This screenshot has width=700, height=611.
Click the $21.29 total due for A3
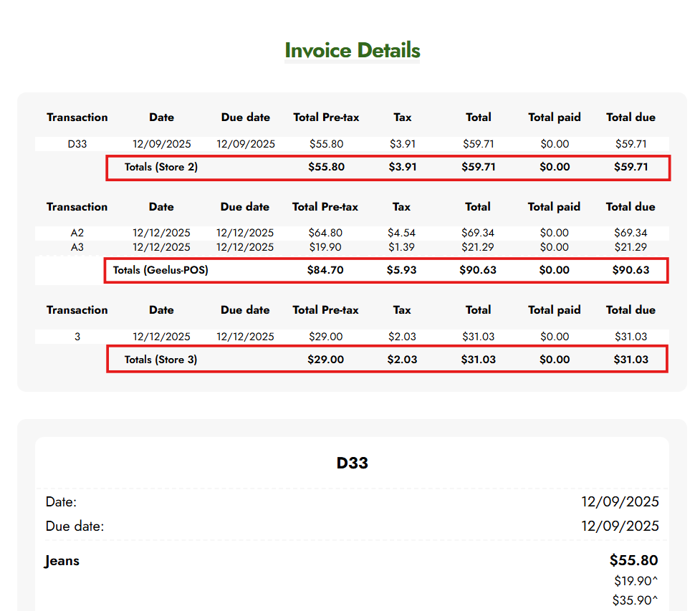tap(631, 247)
